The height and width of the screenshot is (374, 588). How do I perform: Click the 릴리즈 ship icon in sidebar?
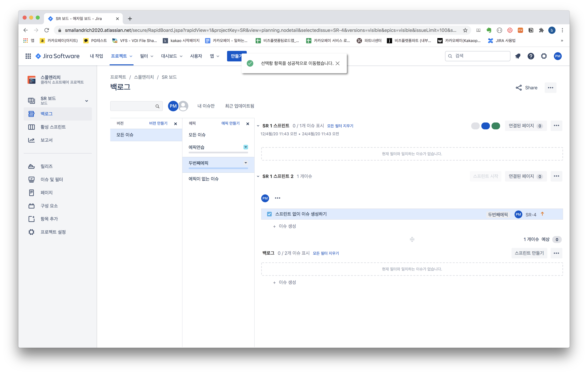point(31,166)
